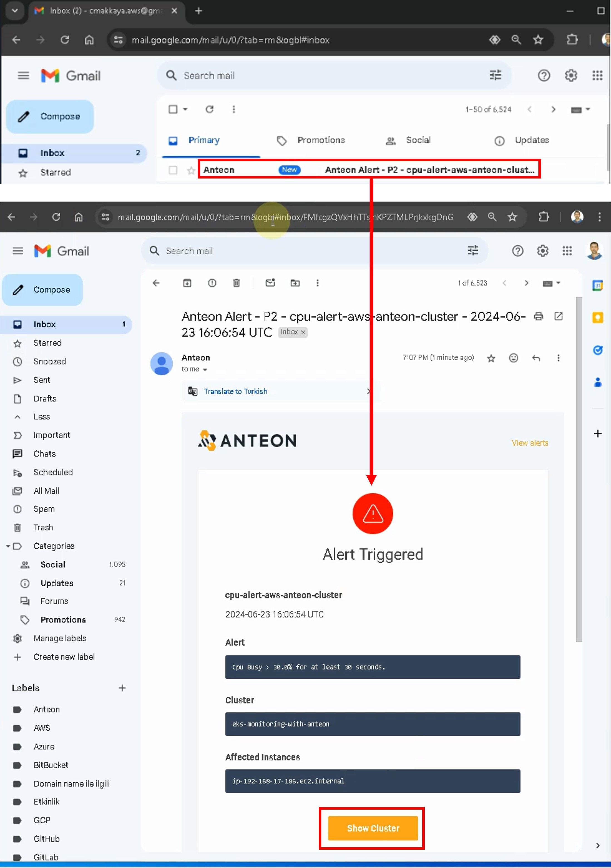Toggle the star on the Anteon inbox row
Viewport: 611px width, 868px height.
pyautogui.click(x=191, y=170)
